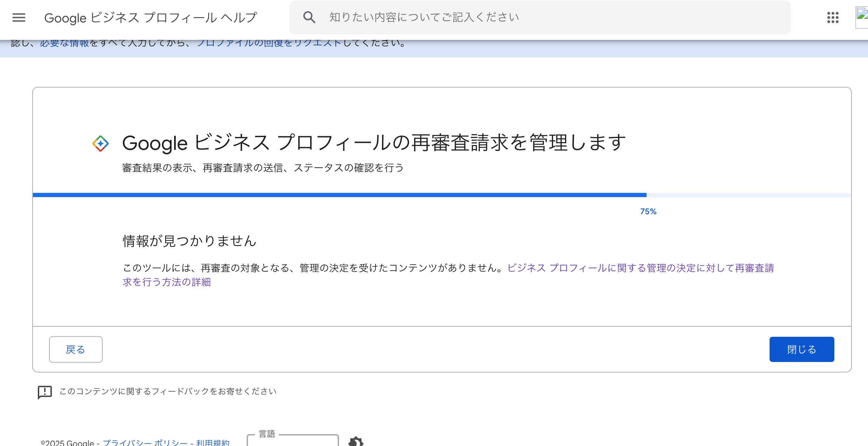Click the dark mode toggle icon in footer
The width and height of the screenshot is (868, 446).
[356, 441]
